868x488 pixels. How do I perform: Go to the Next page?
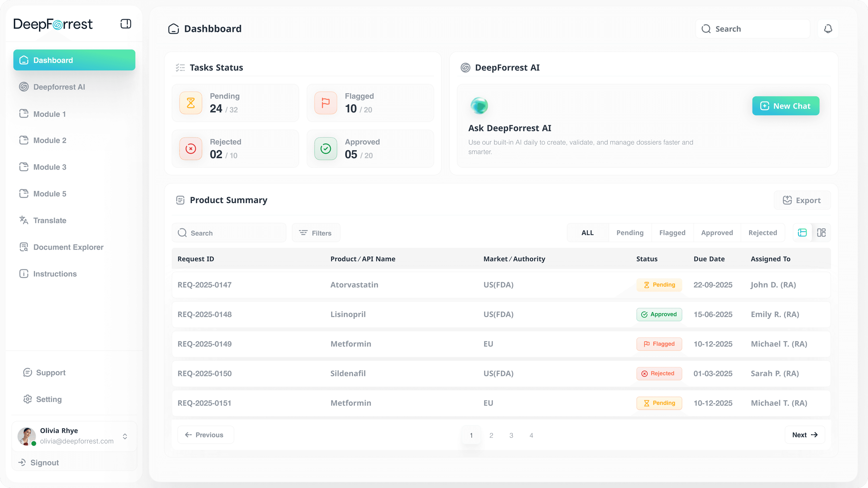(x=805, y=435)
